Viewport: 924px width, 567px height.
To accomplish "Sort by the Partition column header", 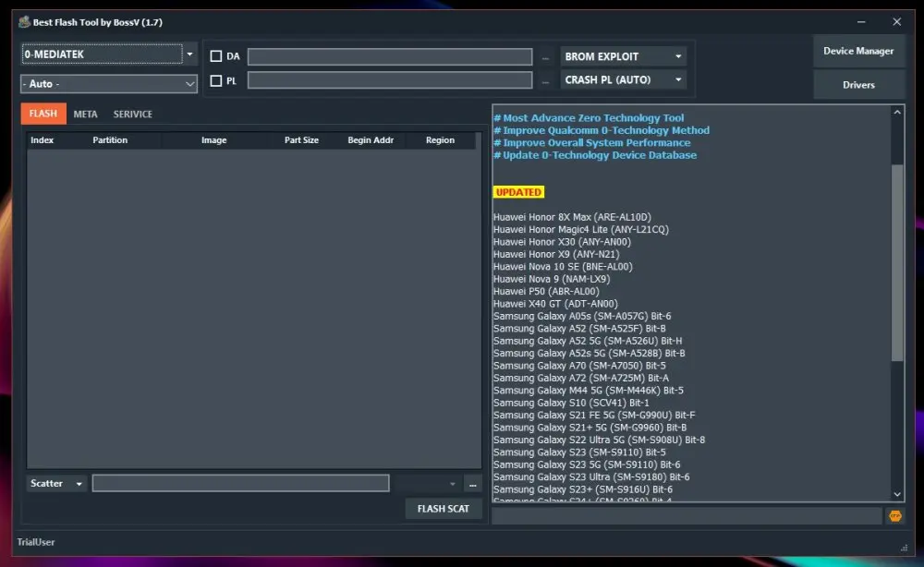I will coord(110,140).
